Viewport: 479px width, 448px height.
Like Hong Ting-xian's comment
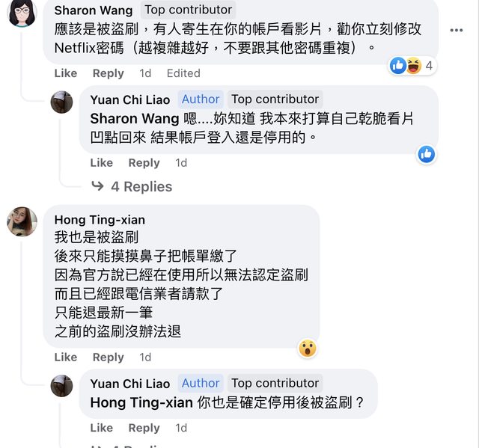pos(66,357)
